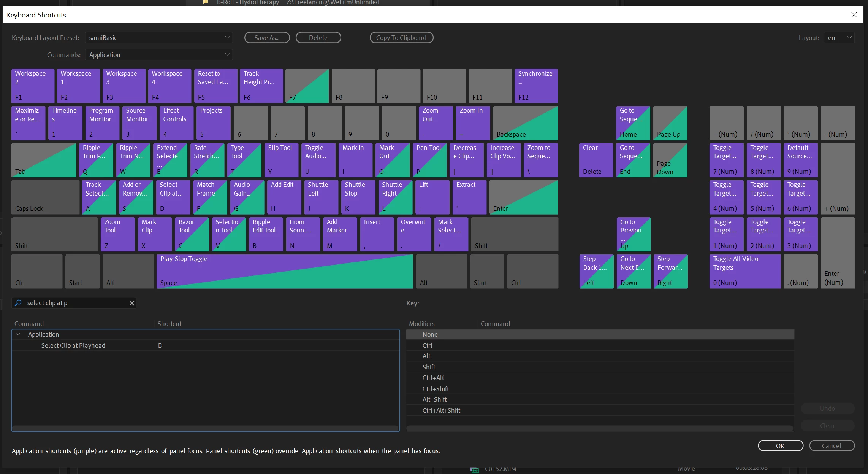Clear the search field with X icon
The height and width of the screenshot is (474, 868).
(132, 303)
